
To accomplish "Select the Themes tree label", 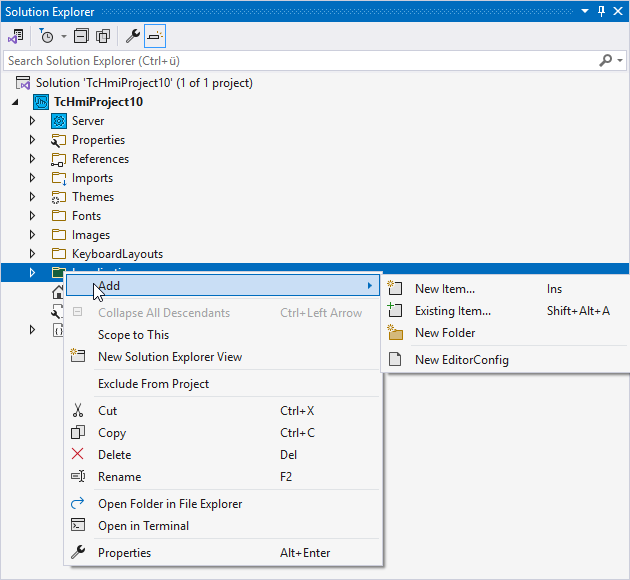I will [x=93, y=197].
